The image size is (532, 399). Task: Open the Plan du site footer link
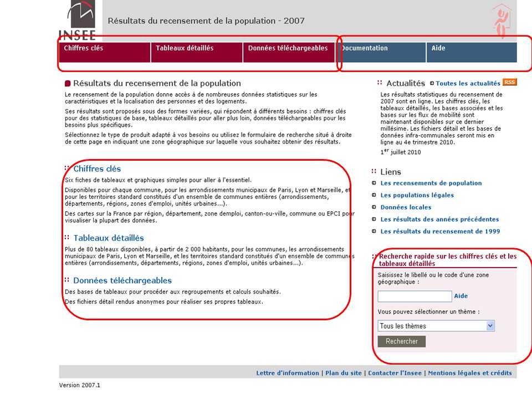point(344,373)
